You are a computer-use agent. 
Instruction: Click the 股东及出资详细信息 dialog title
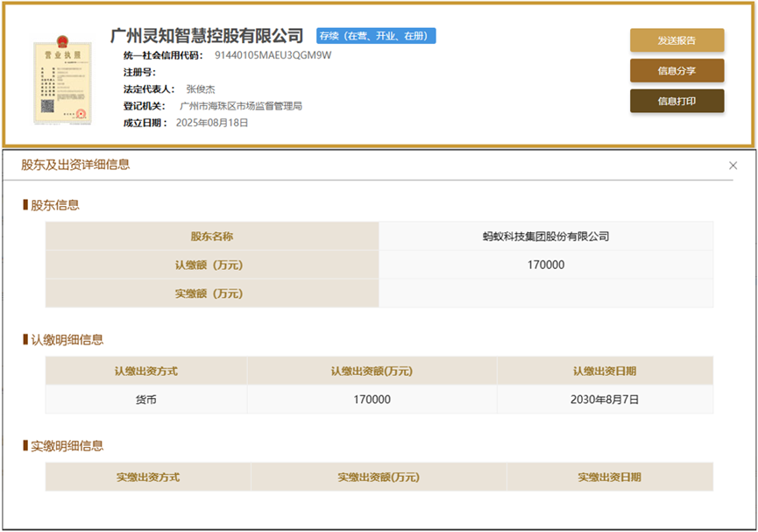pos(76,165)
